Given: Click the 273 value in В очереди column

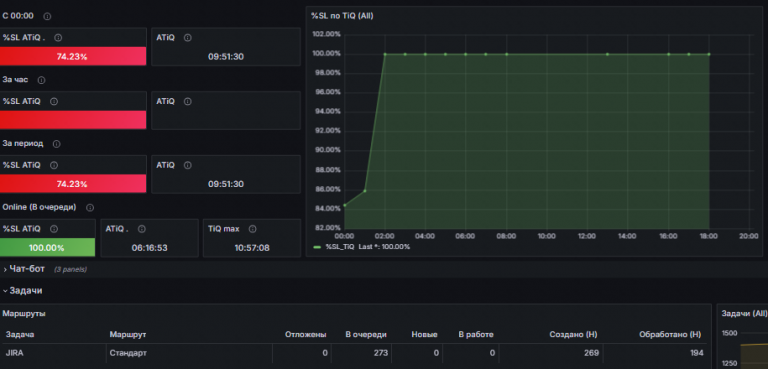Looking at the screenshot, I should pyautogui.click(x=381, y=353).
